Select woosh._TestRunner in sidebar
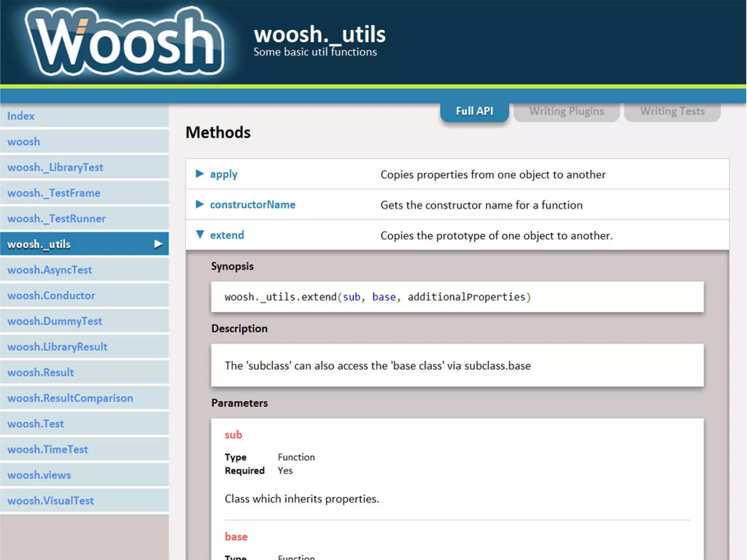Image resolution: width=747 pixels, height=560 pixels. coord(84,219)
